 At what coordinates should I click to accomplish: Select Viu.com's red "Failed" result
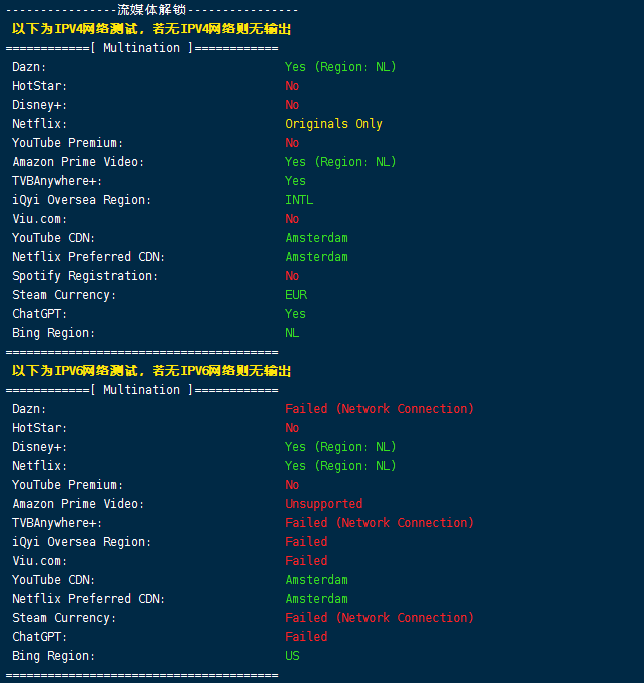click(306, 561)
